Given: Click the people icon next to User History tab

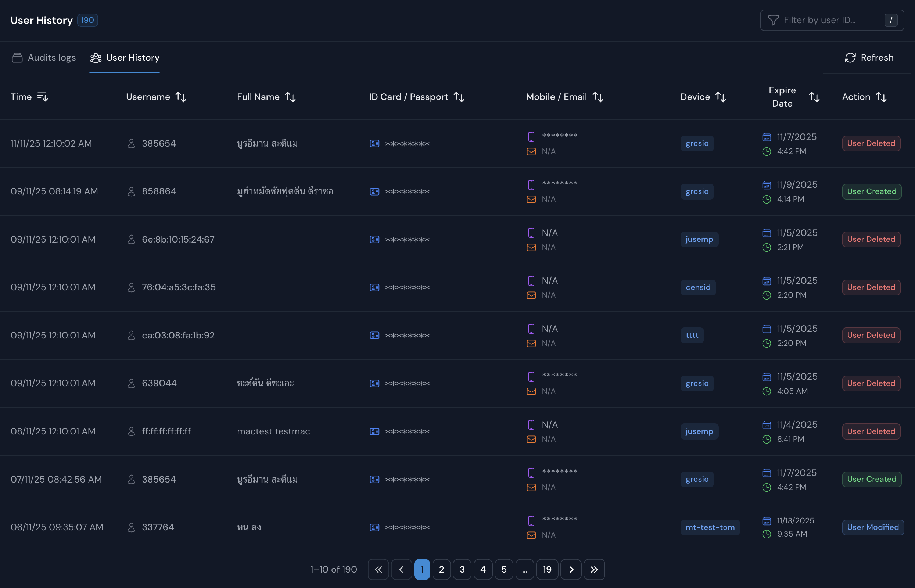Looking at the screenshot, I should pyautogui.click(x=96, y=58).
